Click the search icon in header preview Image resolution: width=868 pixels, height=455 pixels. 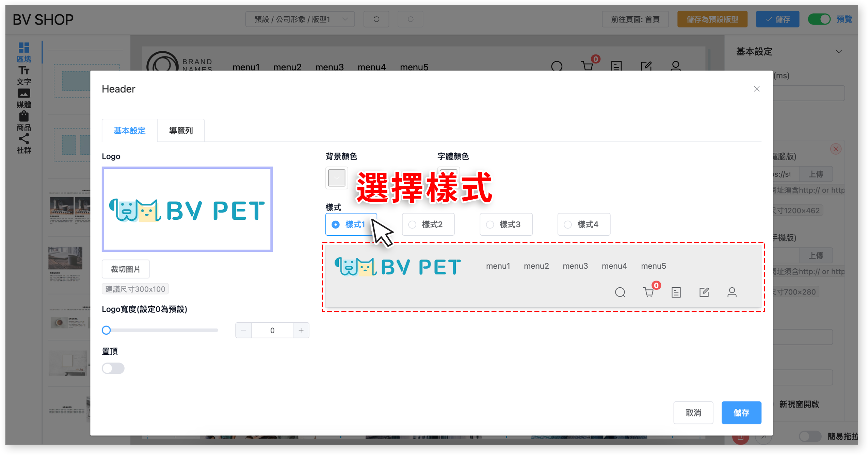point(620,292)
